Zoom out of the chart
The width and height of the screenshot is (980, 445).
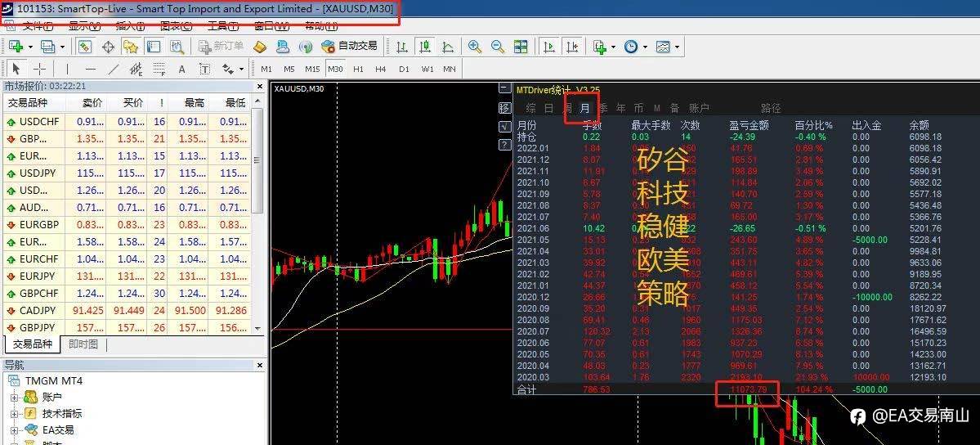pyautogui.click(x=498, y=47)
